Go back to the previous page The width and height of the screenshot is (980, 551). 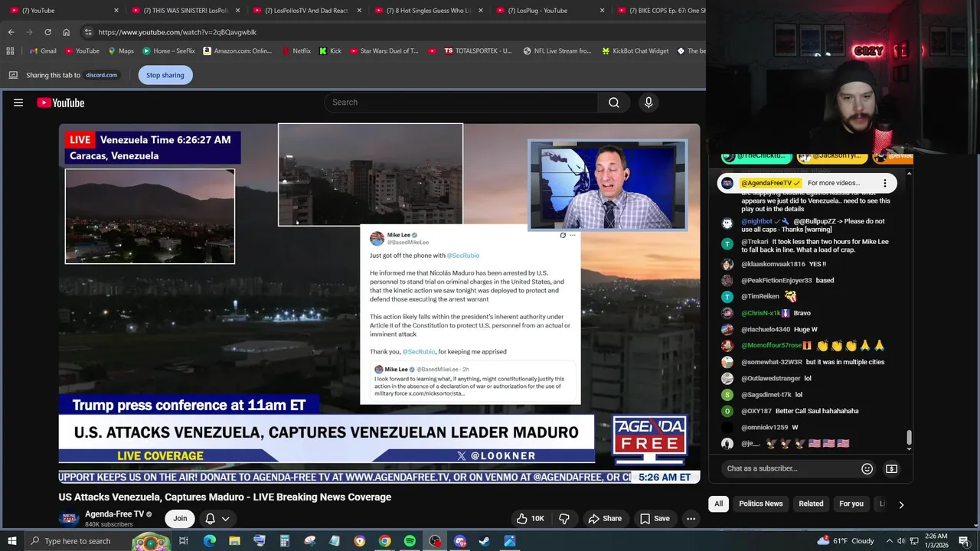click(x=11, y=32)
